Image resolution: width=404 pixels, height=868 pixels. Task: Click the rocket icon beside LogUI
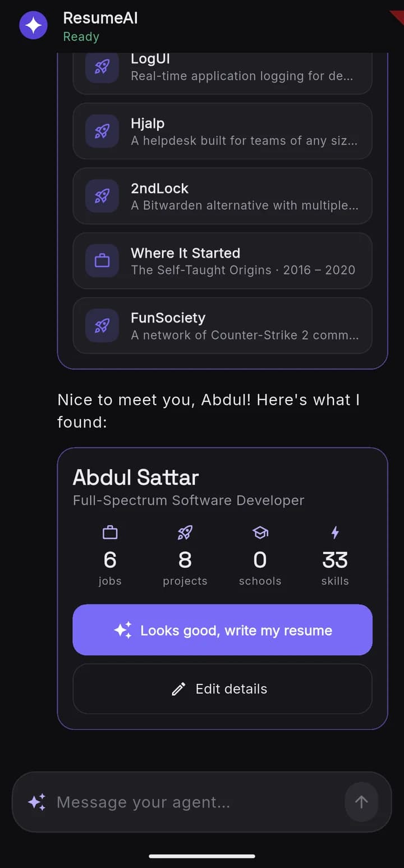102,67
